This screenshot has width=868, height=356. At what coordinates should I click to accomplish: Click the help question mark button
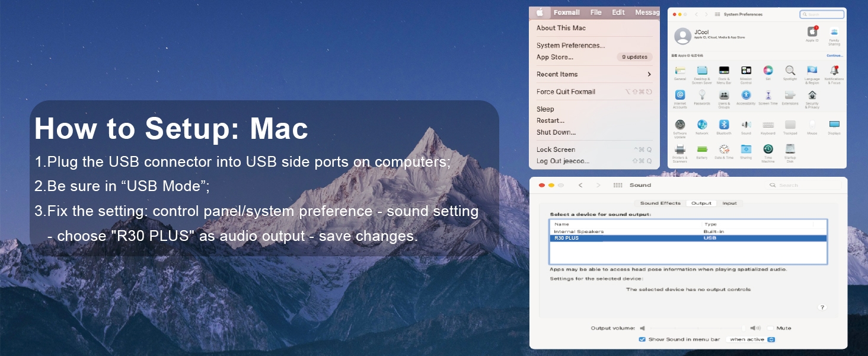pos(822,307)
